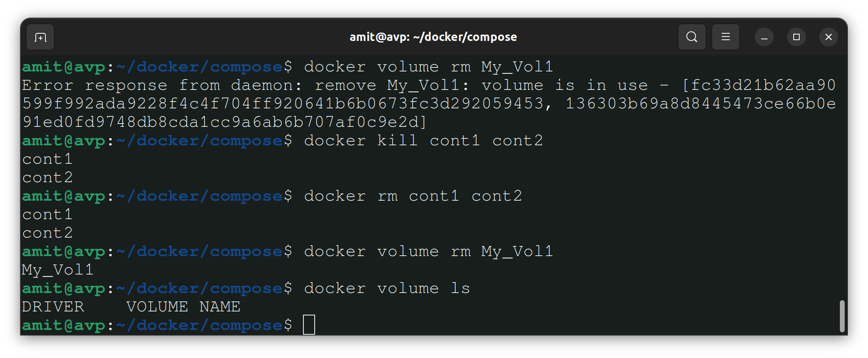Close the terminal window
This screenshot has width=868, height=358.
pyautogui.click(x=829, y=37)
